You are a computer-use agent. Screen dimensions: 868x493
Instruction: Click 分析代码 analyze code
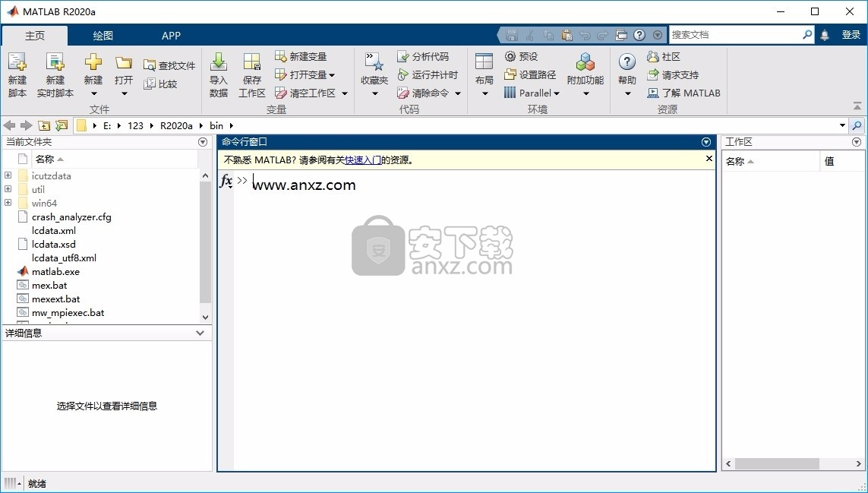pos(423,56)
